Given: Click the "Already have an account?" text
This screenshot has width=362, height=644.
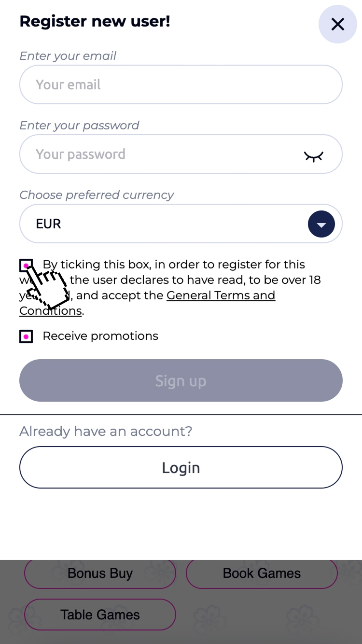Looking at the screenshot, I should [x=106, y=431].
